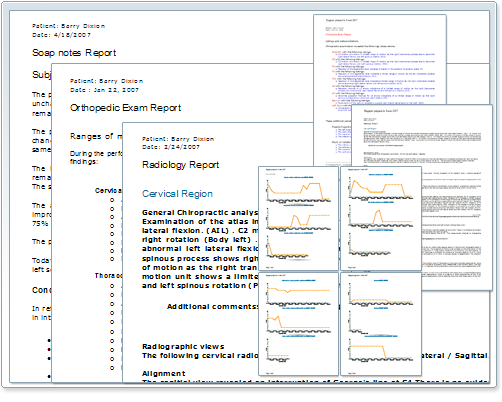Click the "Date : Jan 22, 2007" line
Viewport: 502px width, 402px height.
(104, 90)
